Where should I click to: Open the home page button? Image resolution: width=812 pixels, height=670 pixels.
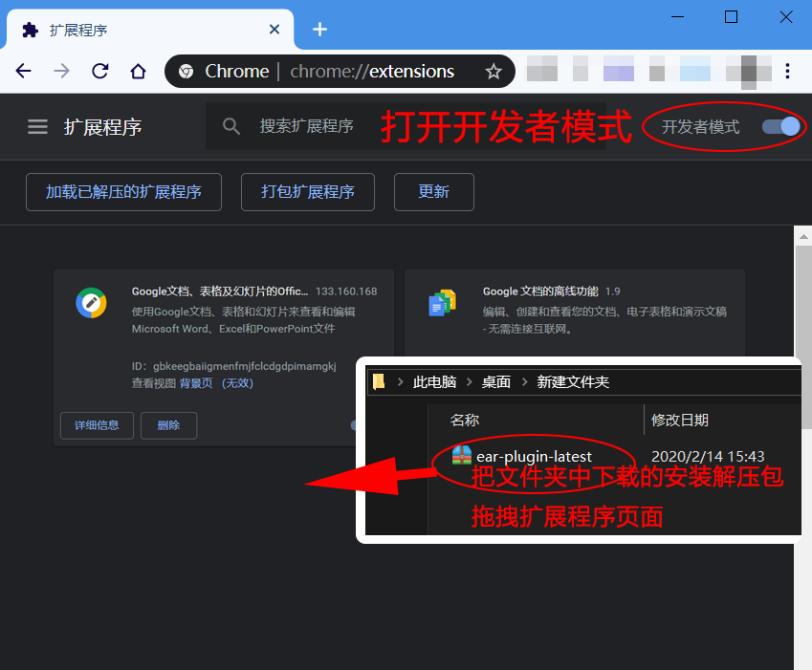[138, 71]
